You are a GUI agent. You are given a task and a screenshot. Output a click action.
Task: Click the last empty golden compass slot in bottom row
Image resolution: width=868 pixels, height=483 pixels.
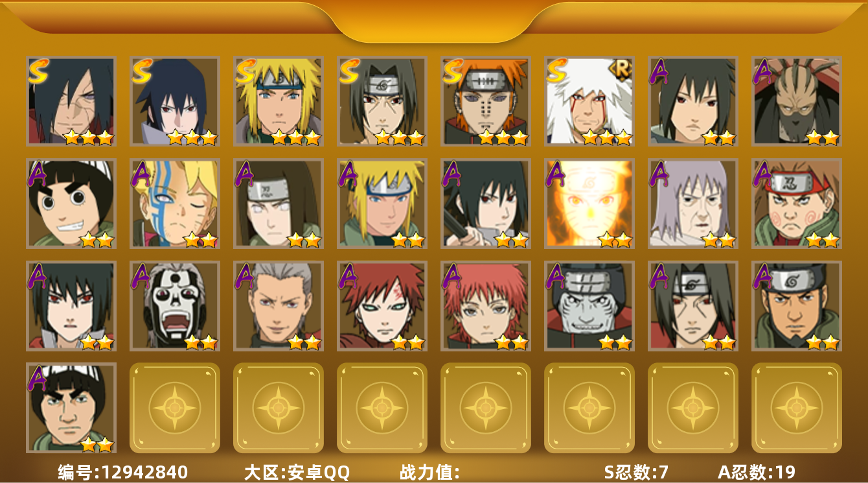click(x=797, y=408)
